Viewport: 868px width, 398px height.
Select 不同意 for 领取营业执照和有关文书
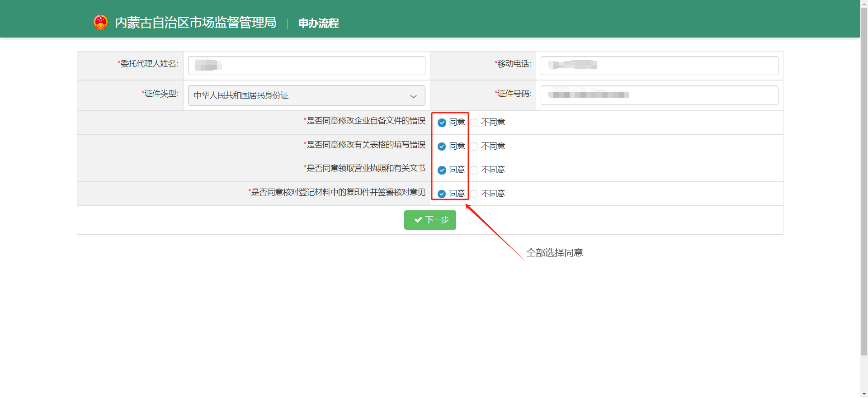(474, 170)
